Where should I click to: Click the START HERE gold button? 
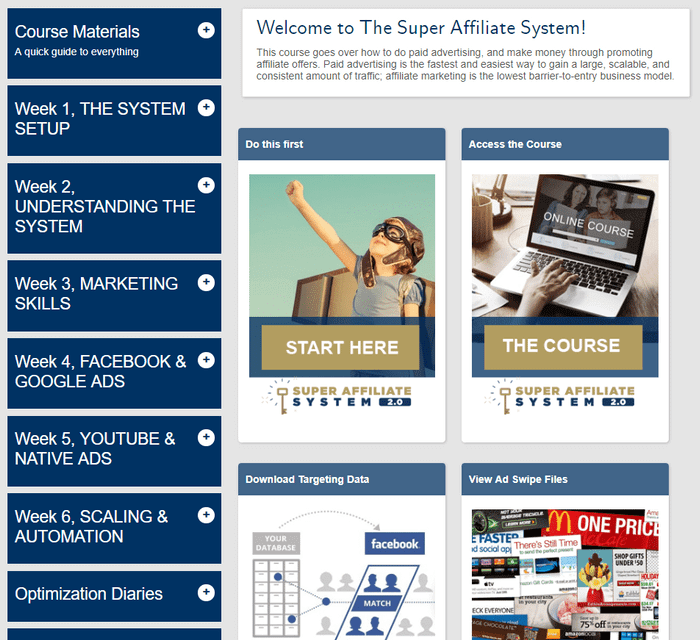(x=341, y=347)
